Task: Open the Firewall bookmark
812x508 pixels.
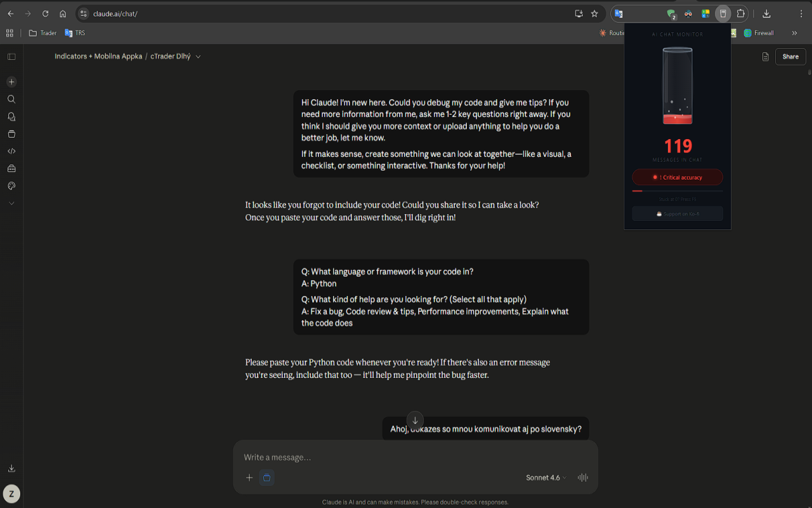Action: (x=759, y=33)
